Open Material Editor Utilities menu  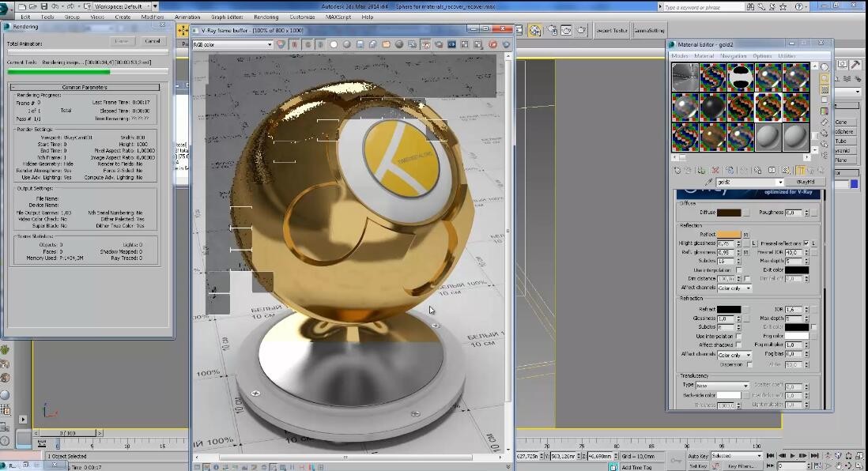tap(787, 56)
